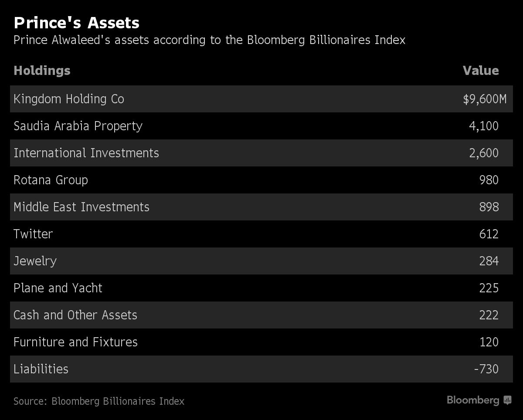Select the Cash and Other Assets label

pos(75,315)
